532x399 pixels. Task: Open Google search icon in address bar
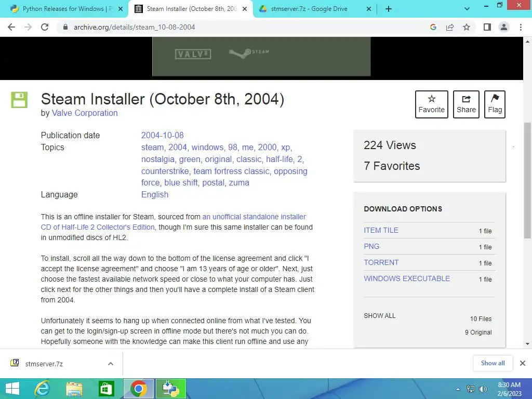point(433,27)
